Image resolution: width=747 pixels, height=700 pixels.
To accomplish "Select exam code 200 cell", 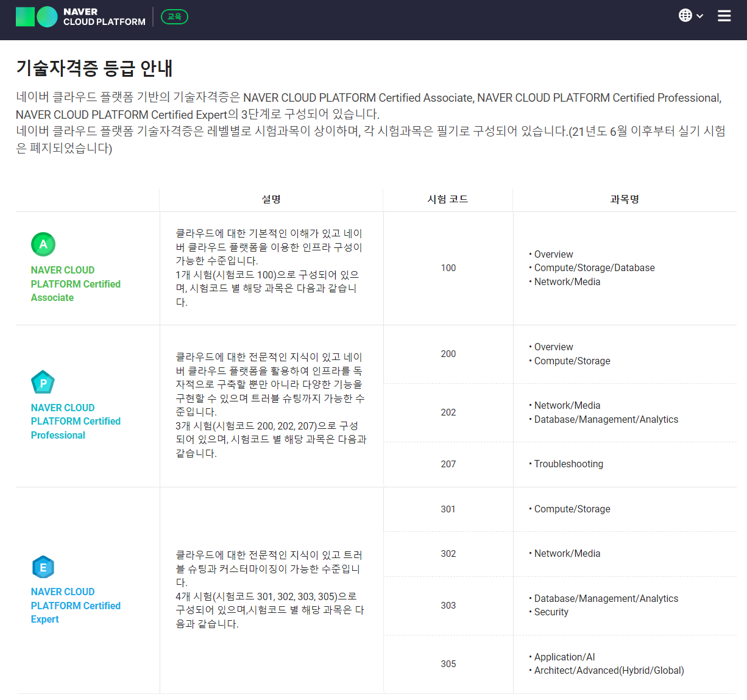I will point(448,354).
